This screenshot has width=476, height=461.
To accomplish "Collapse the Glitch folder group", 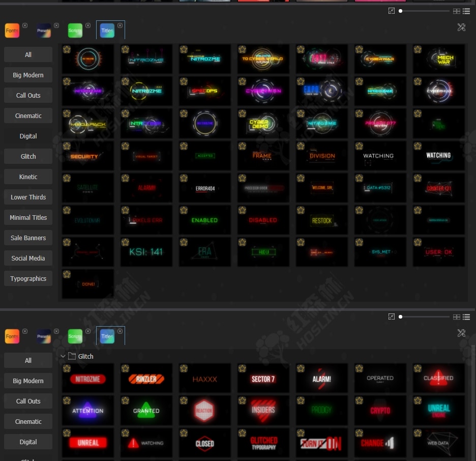I will point(63,356).
